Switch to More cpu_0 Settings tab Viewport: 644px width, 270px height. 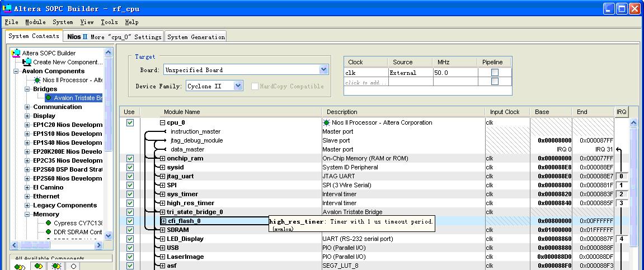(114, 37)
